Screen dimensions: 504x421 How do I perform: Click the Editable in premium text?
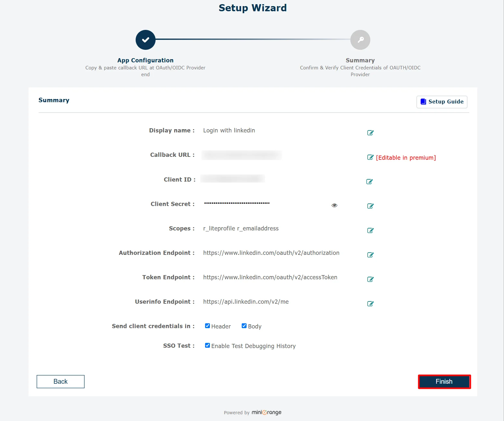point(406,158)
